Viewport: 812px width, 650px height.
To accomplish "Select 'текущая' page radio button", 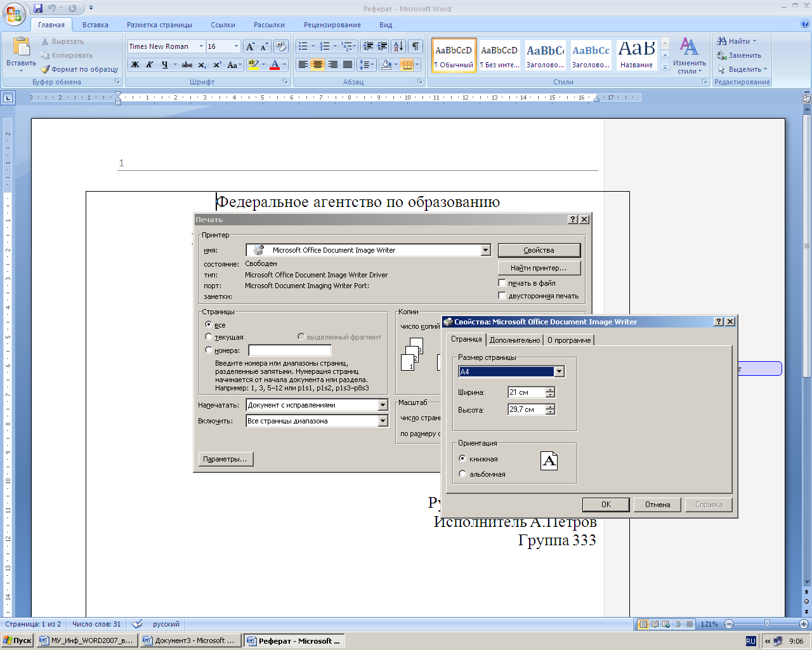I will [209, 337].
